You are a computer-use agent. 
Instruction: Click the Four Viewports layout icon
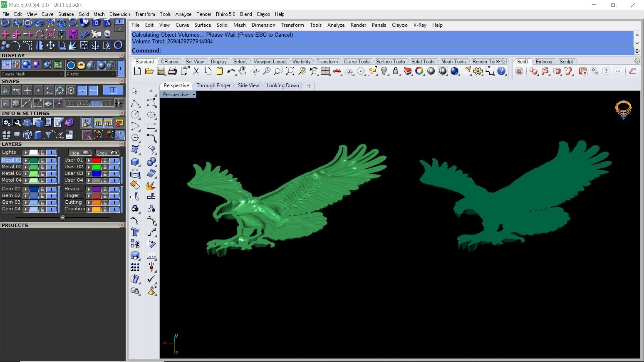click(325, 71)
